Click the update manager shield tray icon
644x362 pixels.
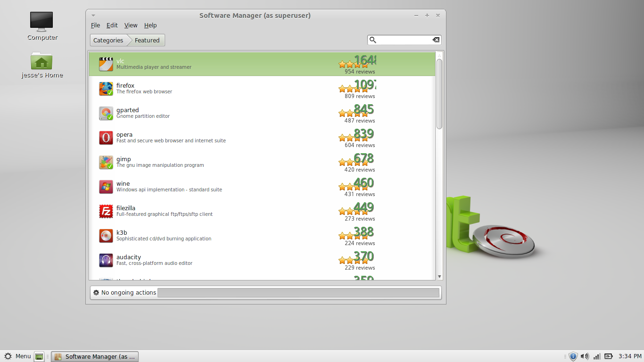[x=573, y=356]
